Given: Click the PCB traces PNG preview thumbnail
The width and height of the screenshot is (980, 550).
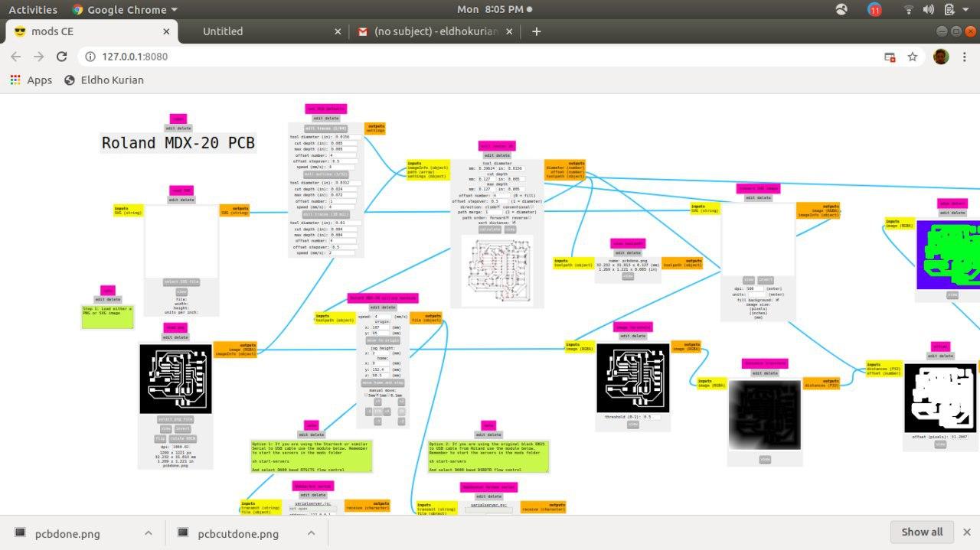Looking at the screenshot, I should (x=175, y=378).
